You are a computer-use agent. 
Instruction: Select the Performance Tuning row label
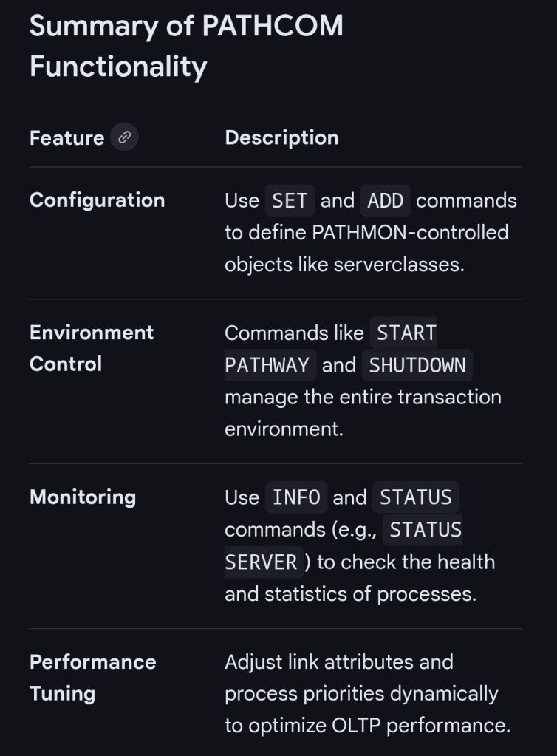[92, 678]
